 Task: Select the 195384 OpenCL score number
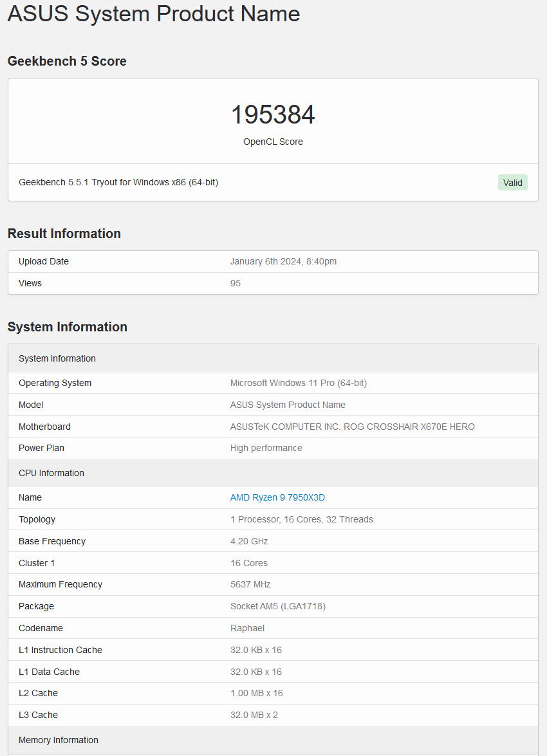273,115
